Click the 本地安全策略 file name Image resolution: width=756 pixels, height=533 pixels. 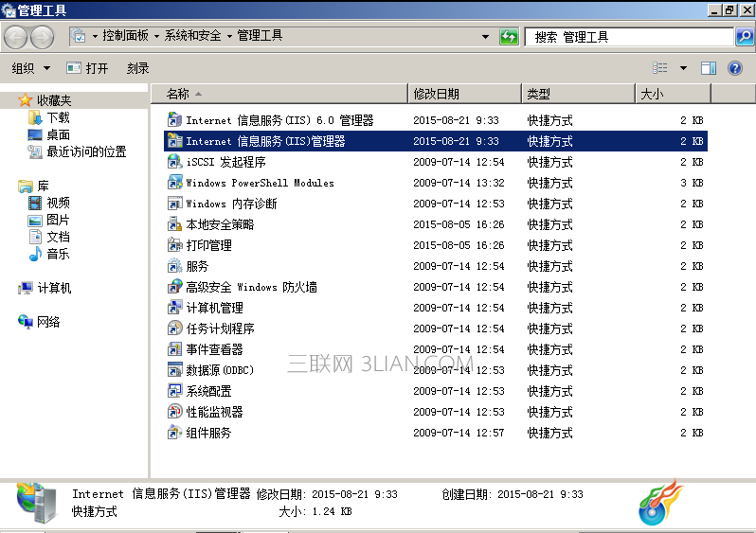[220, 224]
